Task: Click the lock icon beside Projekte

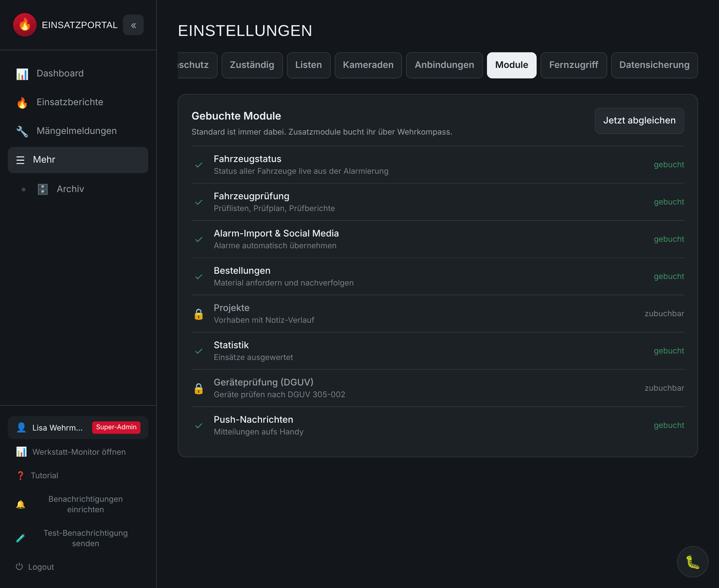Action: coord(199,314)
